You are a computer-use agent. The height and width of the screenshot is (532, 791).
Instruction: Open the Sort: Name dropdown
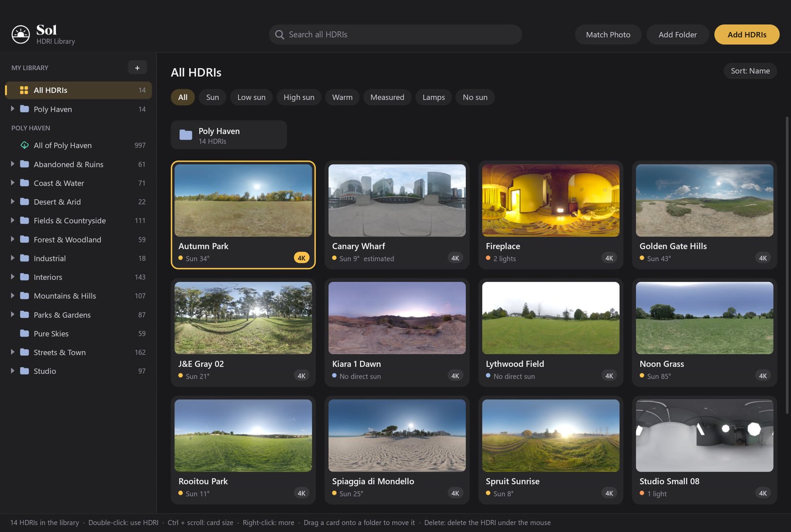(x=750, y=71)
